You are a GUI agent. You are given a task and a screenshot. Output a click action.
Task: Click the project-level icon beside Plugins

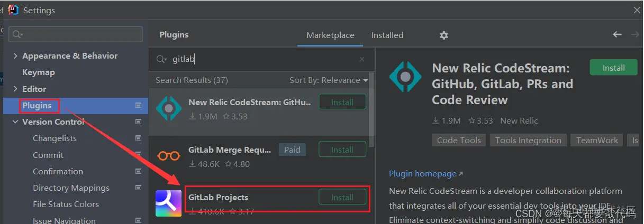138,105
